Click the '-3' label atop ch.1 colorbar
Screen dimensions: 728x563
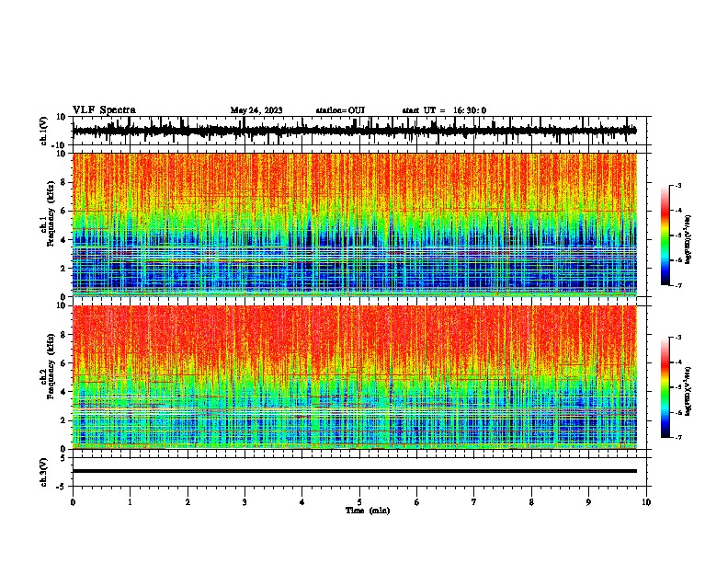pyautogui.click(x=678, y=186)
